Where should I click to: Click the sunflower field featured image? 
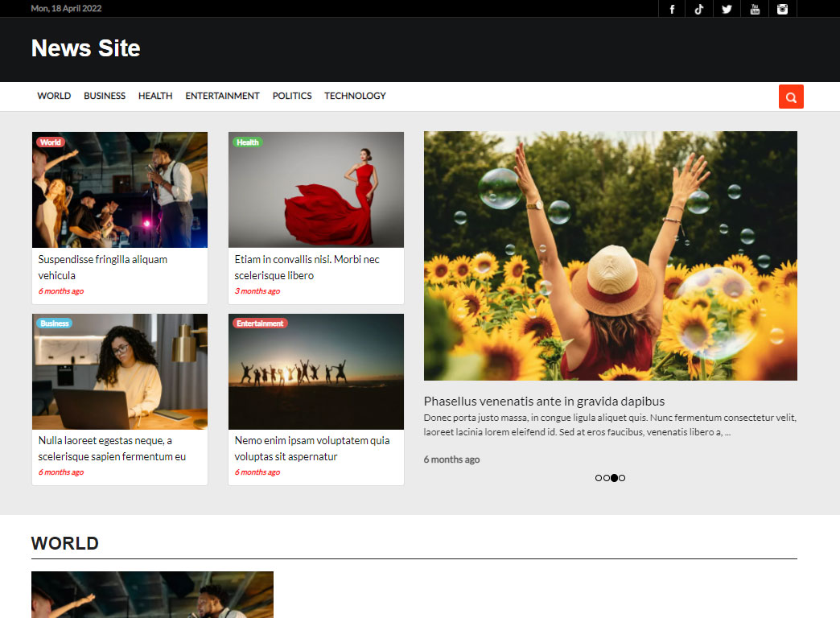point(610,255)
